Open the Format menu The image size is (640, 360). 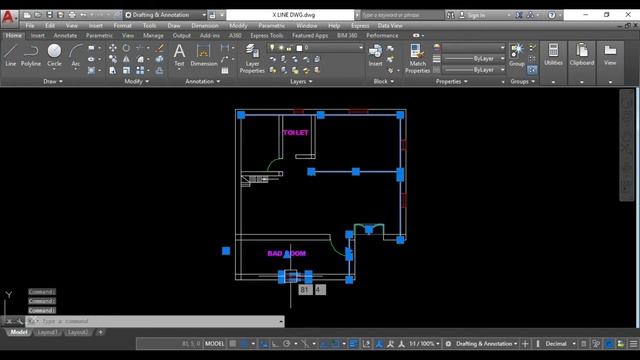pyautogui.click(x=122, y=26)
